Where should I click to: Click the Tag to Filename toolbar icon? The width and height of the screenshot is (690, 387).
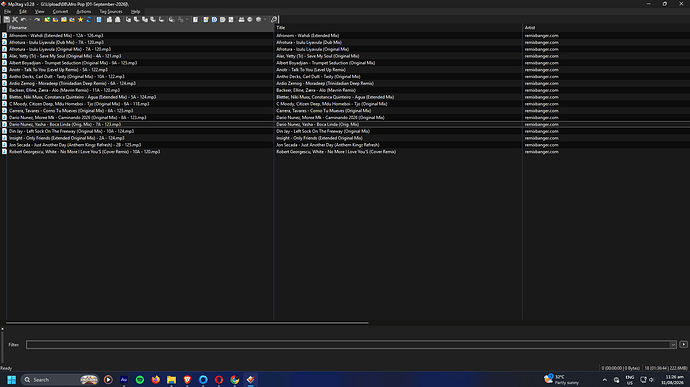coord(128,19)
